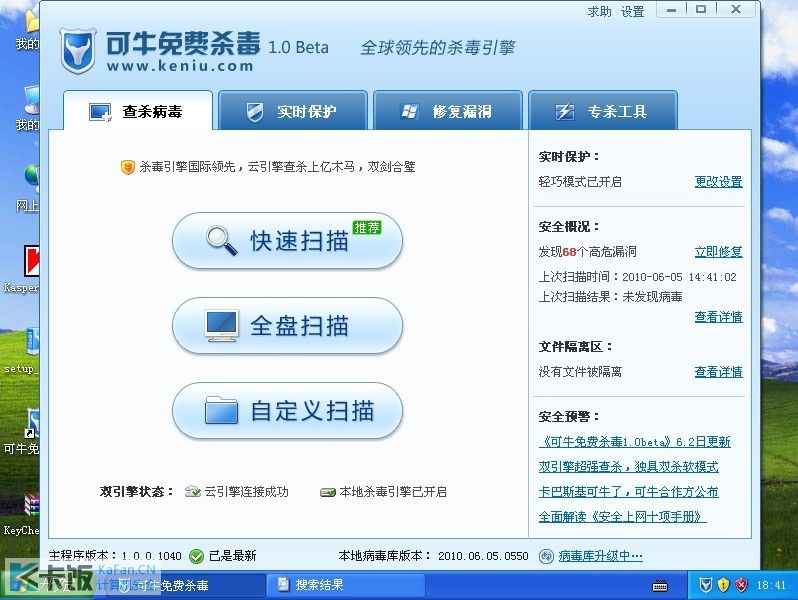Click the local engine status icon
The image size is (798, 600).
click(328, 492)
